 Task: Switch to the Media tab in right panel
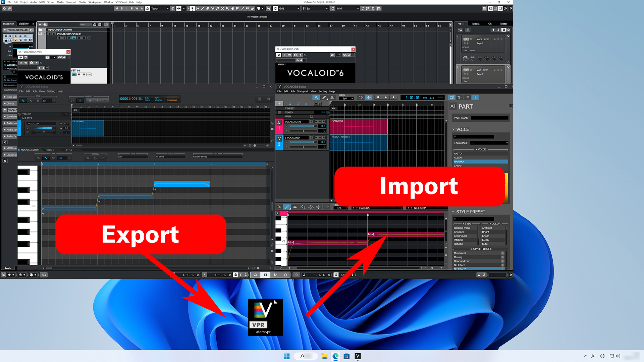pos(476,24)
